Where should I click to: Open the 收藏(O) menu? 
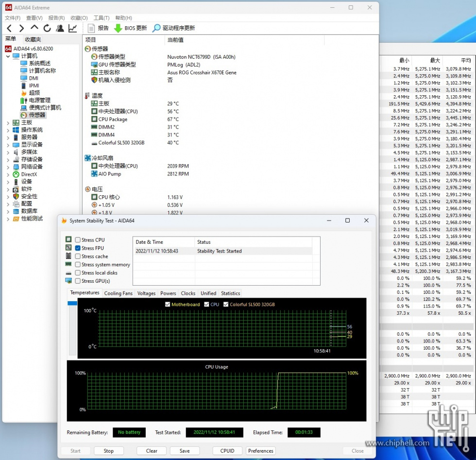coord(79,18)
